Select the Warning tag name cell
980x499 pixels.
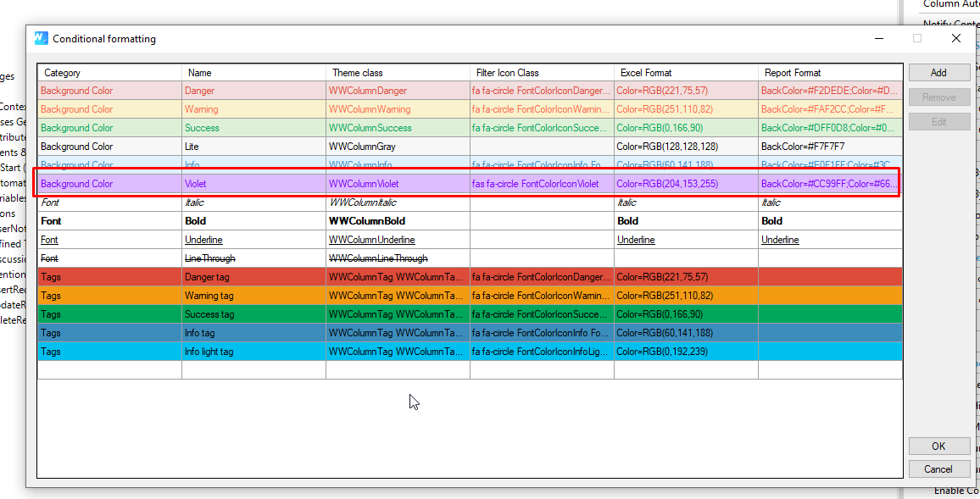253,296
